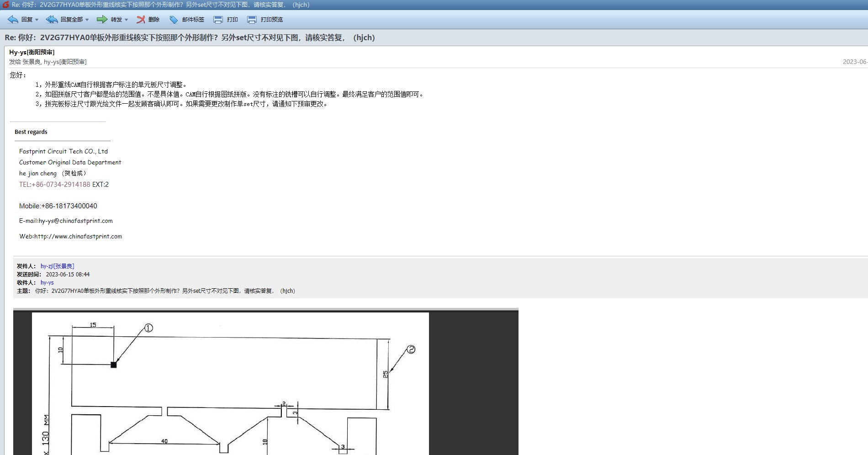Click the E-mail hy-ys@chinafastprint.com address
This screenshot has width=868, height=455.
coord(66,221)
